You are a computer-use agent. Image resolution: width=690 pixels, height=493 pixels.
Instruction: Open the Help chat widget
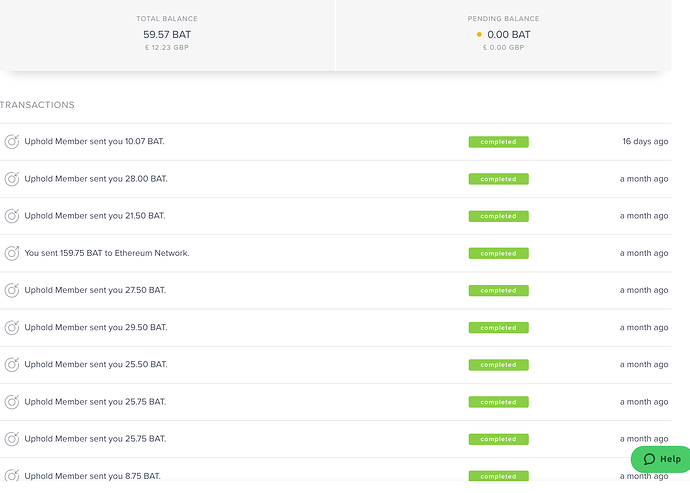[661, 459]
